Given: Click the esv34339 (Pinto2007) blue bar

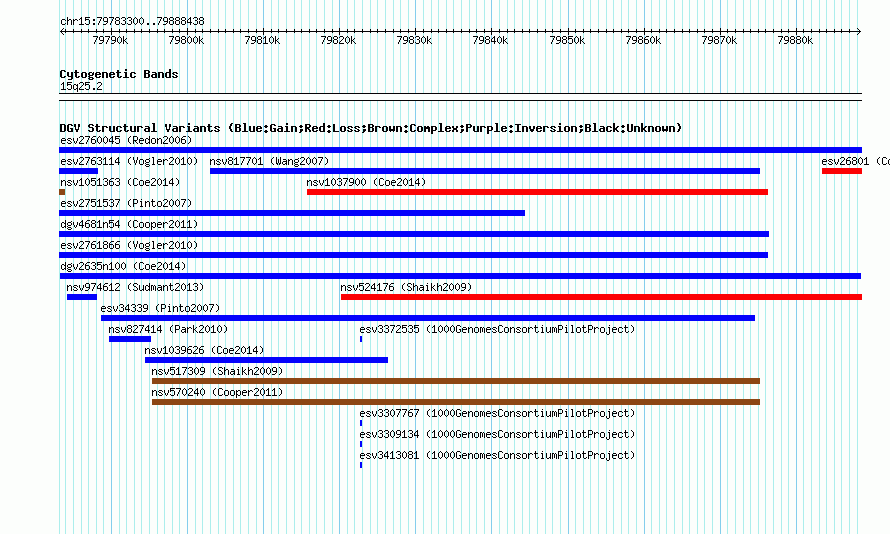Looking at the screenshot, I should (x=428, y=318).
